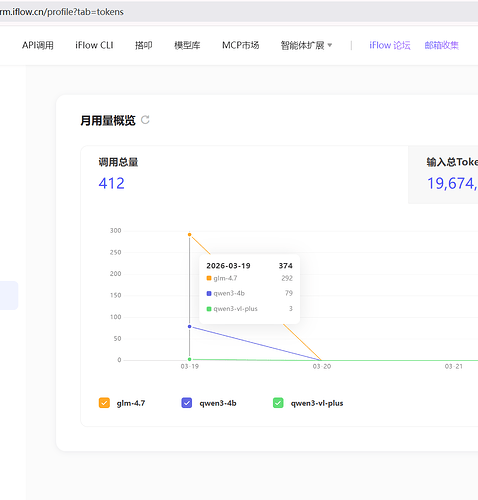The height and width of the screenshot is (500, 478).
Task: Open the 邮箱收集 link
Action: pos(441,45)
